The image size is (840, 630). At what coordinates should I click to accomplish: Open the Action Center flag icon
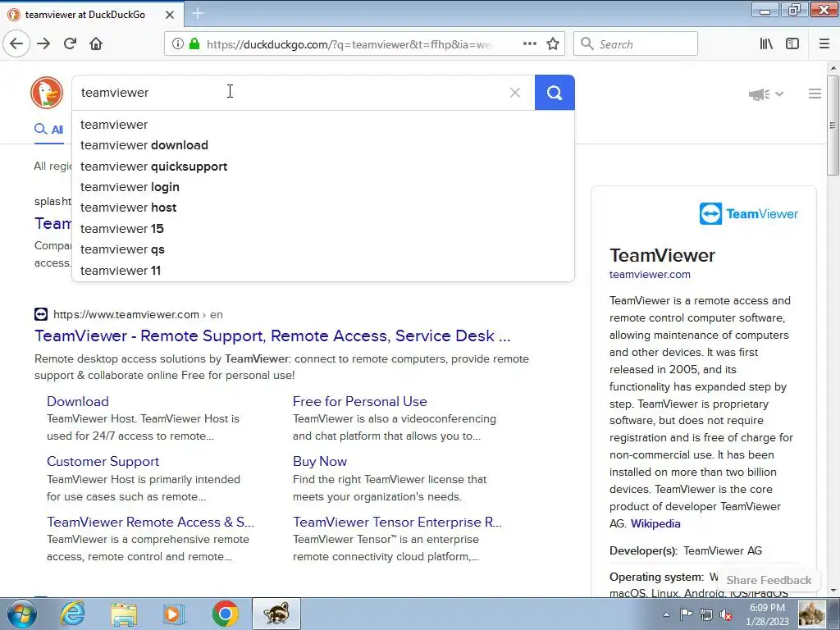[686, 614]
